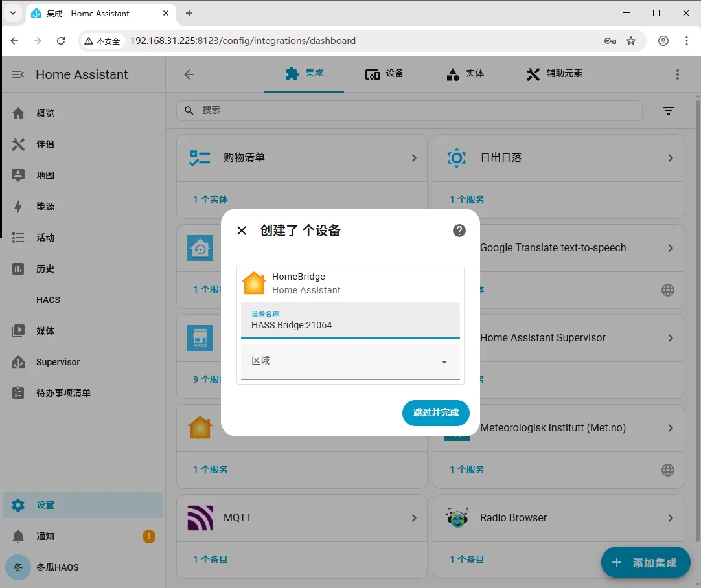Click the 购物清单 checklist icon
The width and height of the screenshot is (701, 588).
click(200, 158)
